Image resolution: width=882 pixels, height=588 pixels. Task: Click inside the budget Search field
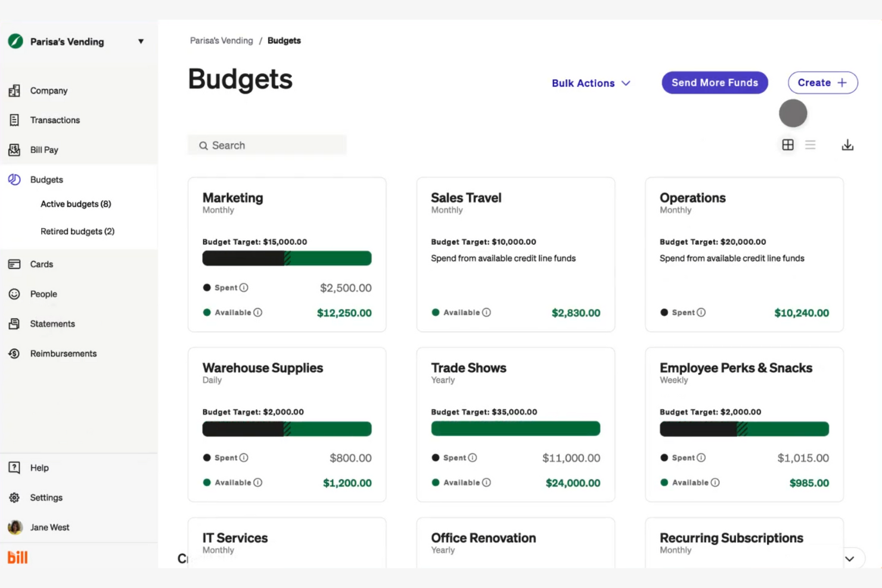(x=267, y=145)
